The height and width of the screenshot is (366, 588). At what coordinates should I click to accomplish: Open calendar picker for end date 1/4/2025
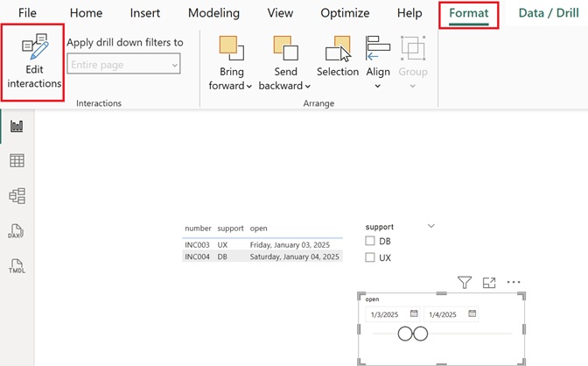point(472,313)
